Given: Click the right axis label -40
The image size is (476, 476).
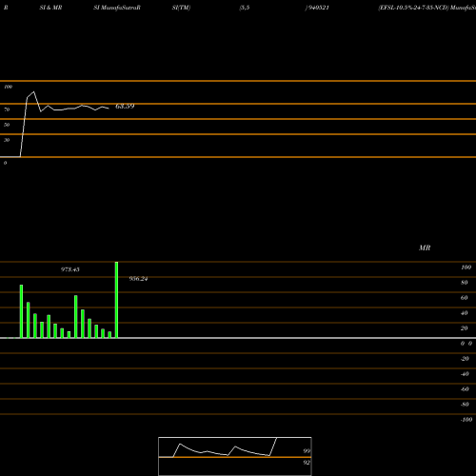Looking at the screenshot, I should point(465,374).
